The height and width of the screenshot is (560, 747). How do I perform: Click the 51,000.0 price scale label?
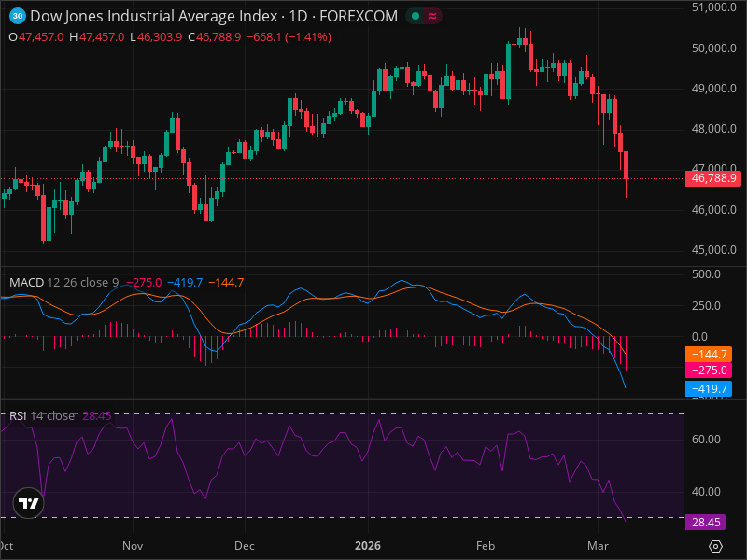pos(713,7)
